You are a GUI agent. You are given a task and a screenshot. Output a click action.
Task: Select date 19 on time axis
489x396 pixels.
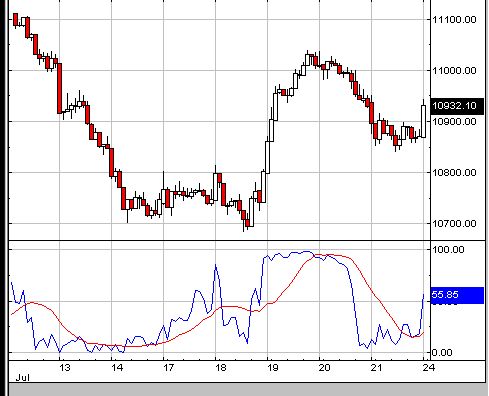(273, 368)
